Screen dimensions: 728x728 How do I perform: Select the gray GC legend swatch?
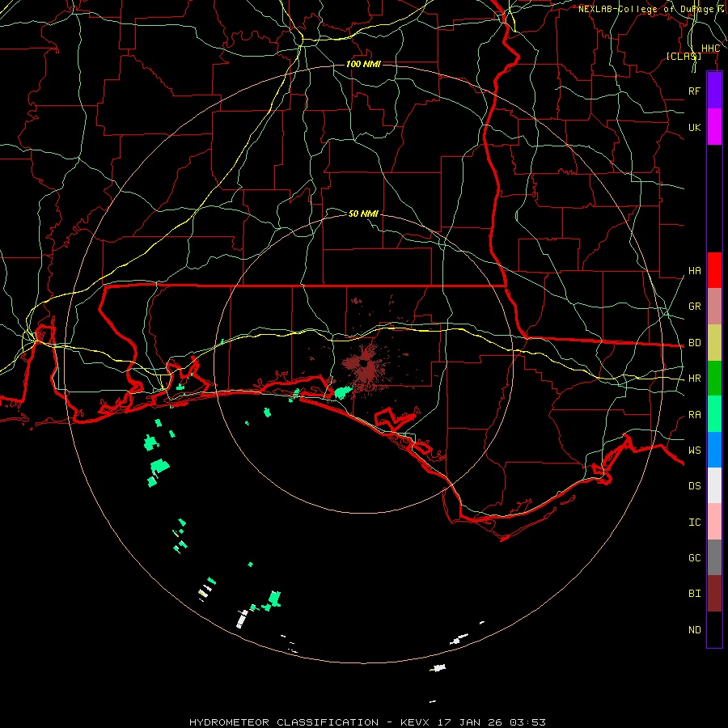click(x=714, y=557)
